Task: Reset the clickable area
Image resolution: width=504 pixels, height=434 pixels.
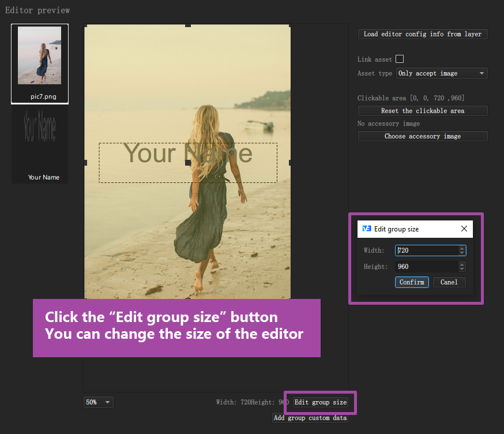Action: (423, 111)
